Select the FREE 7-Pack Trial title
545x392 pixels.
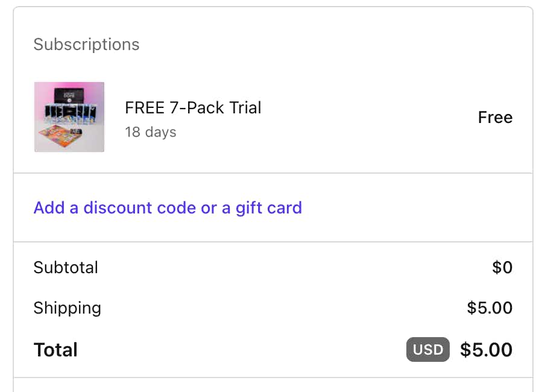(193, 107)
